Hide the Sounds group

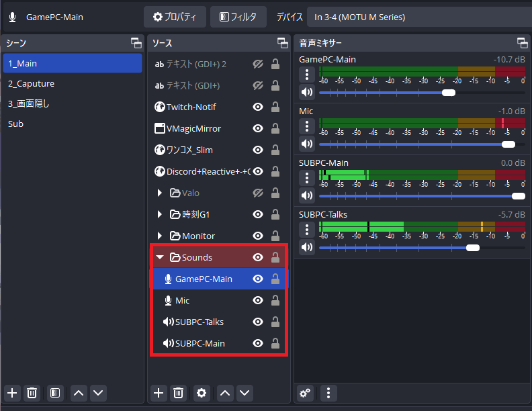(258, 257)
